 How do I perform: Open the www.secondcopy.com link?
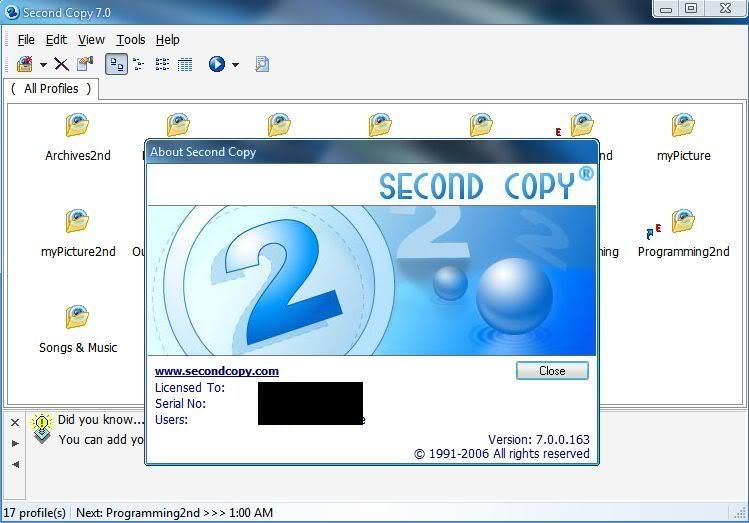[217, 371]
